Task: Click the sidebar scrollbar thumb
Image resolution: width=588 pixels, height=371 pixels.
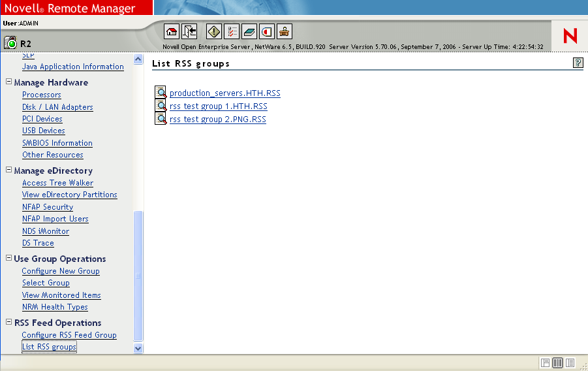Action: (x=138, y=276)
